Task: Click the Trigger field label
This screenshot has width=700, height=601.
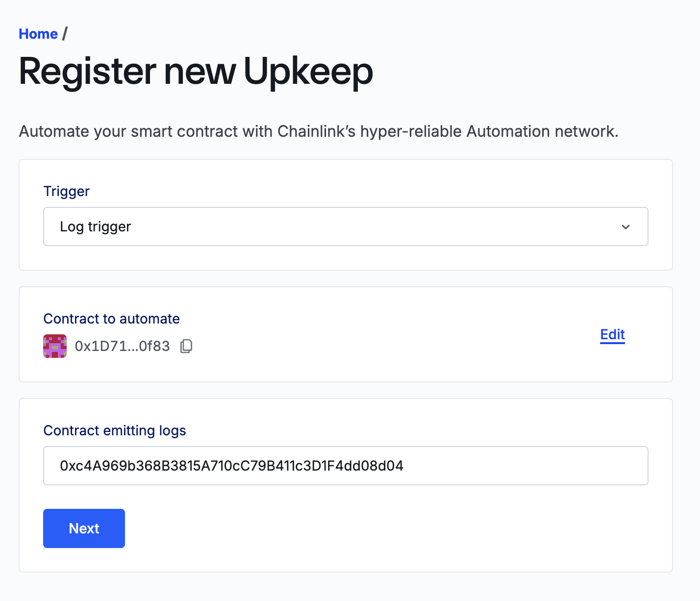Action: click(x=67, y=191)
